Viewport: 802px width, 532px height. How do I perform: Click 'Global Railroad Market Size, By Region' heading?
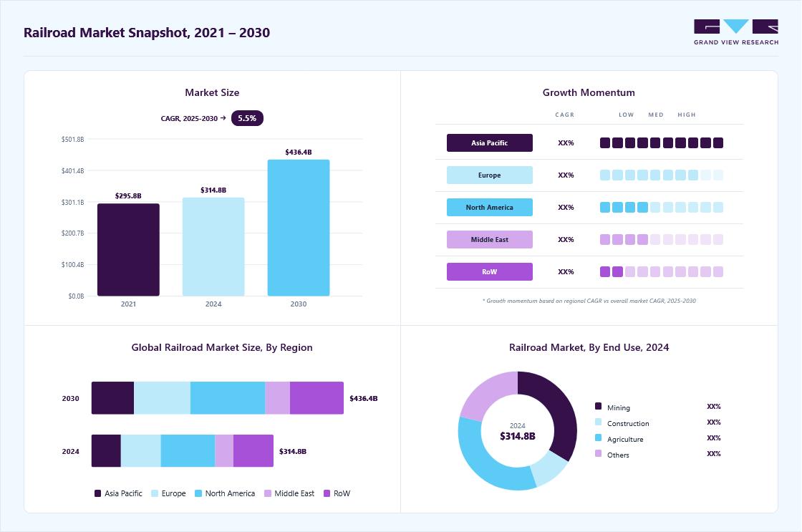pos(222,347)
